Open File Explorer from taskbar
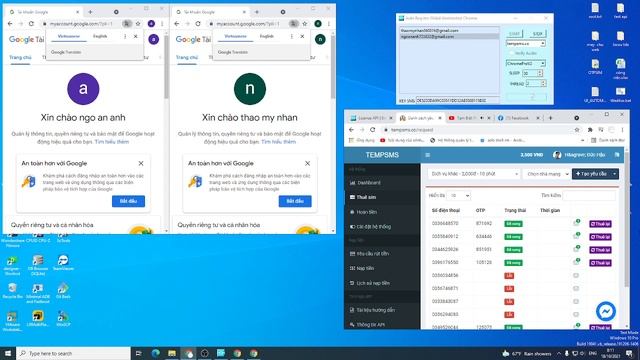Screen dimensions: 640x360 coord(172,353)
